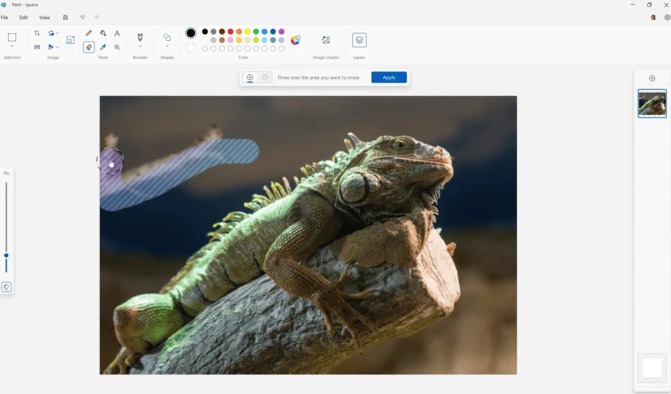671x394 pixels.
Task: Select the Color picker eyedropper tool
Action: (103, 47)
